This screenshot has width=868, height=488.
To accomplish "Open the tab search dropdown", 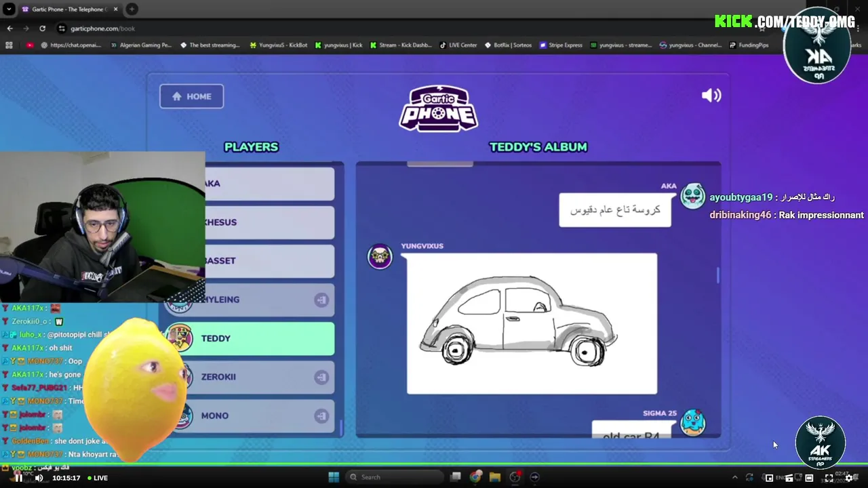I will (x=9, y=9).
